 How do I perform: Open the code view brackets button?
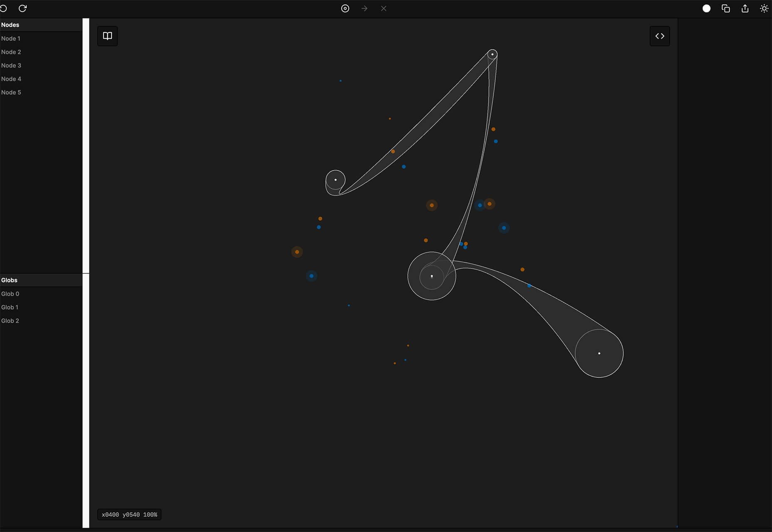pyautogui.click(x=660, y=36)
